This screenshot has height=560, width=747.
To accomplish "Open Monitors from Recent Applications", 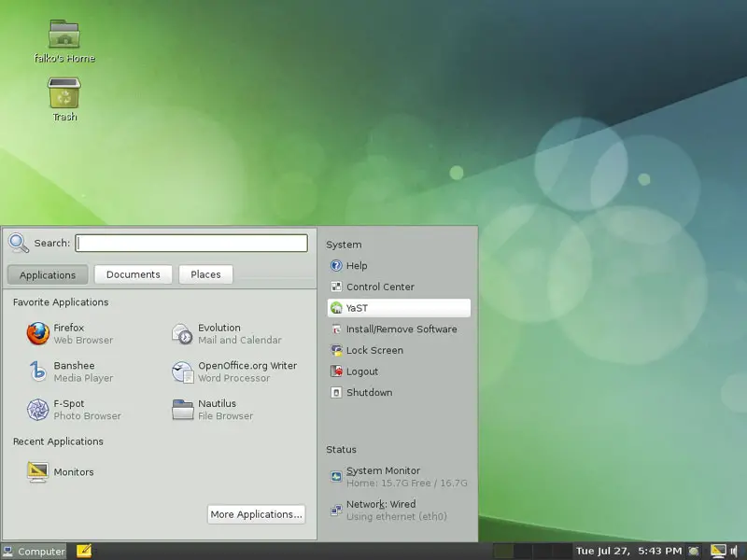I will (x=61, y=472).
